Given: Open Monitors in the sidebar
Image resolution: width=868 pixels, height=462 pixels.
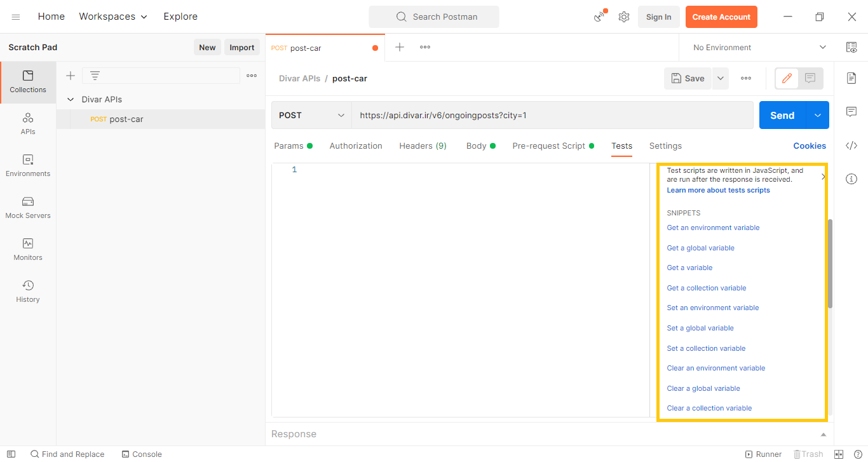Looking at the screenshot, I should [28, 250].
